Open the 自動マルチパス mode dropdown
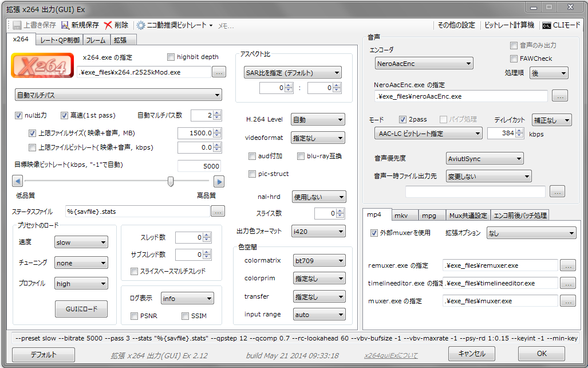The height and width of the screenshot is (368, 588). coord(119,95)
